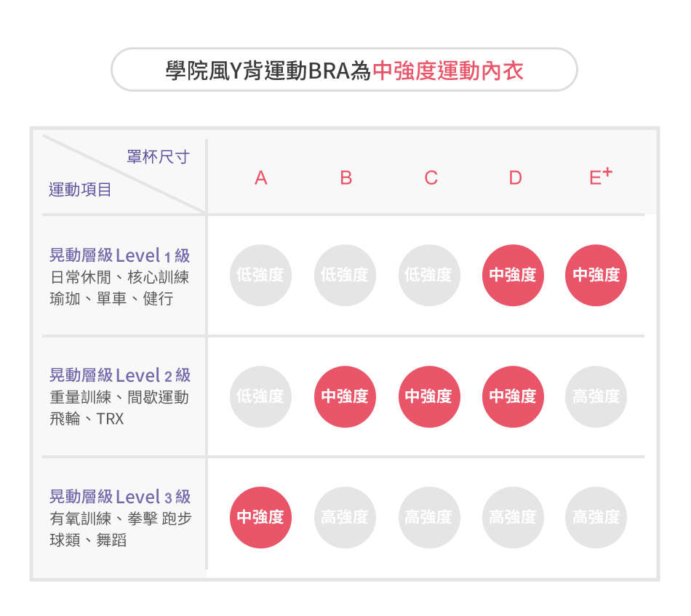Click Level 3 row E+ 高強度 circle
The image size is (691, 616).
(596, 518)
